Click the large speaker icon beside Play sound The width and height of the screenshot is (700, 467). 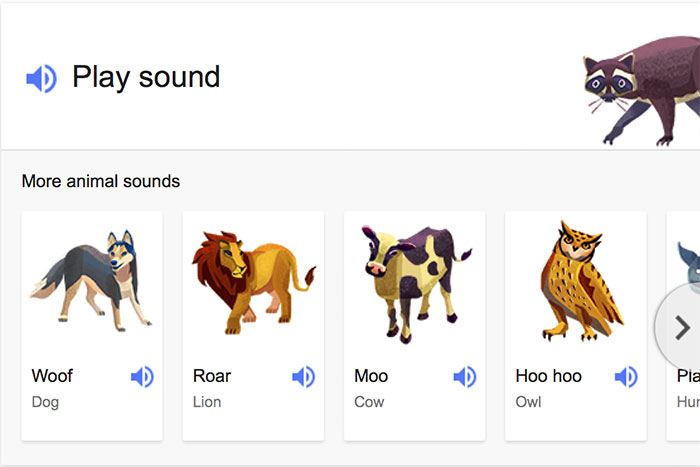point(41,78)
